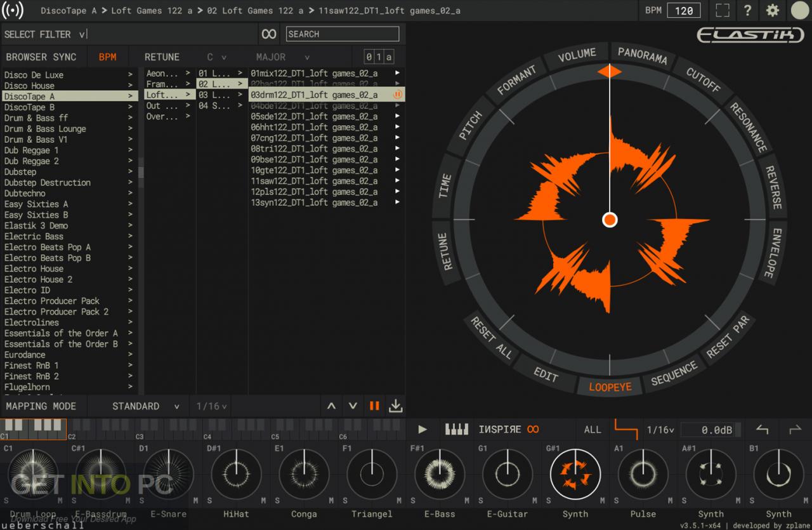
Task: Solo the Pulse pad with its S button
Action: click(615, 500)
